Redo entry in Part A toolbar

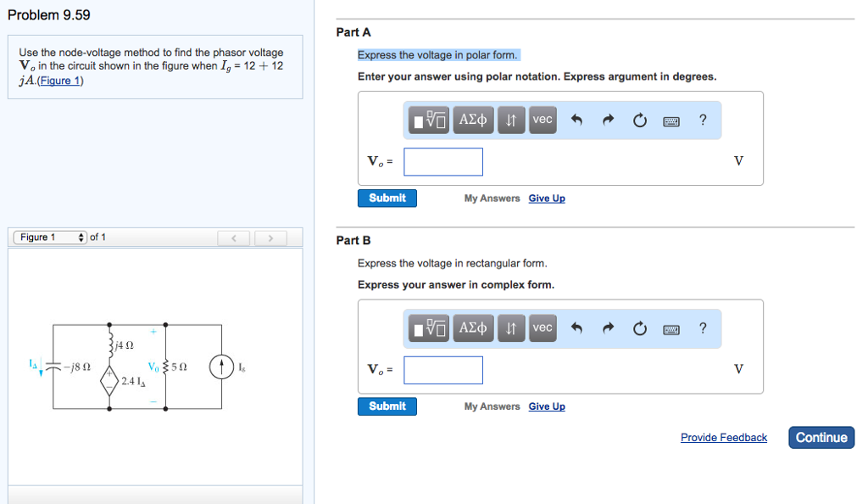pyautogui.click(x=608, y=120)
